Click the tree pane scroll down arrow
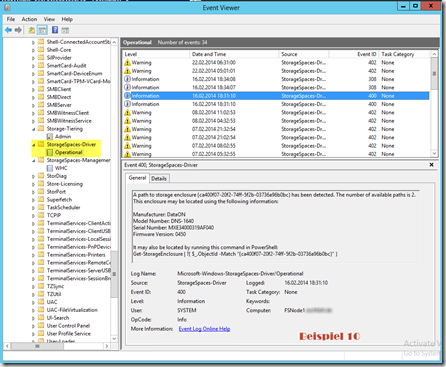Image resolution: width=446 pixels, height=367 pixels. click(114, 339)
